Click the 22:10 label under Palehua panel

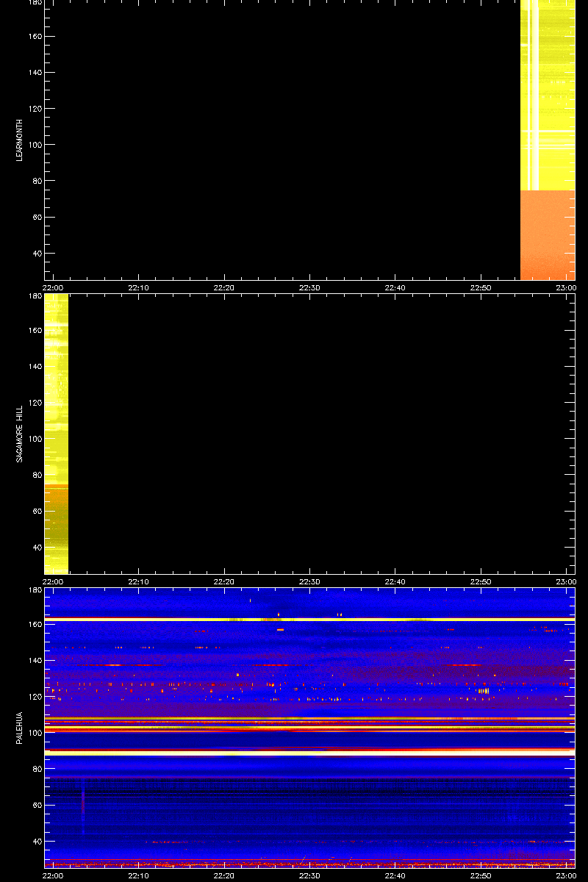(x=139, y=876)
